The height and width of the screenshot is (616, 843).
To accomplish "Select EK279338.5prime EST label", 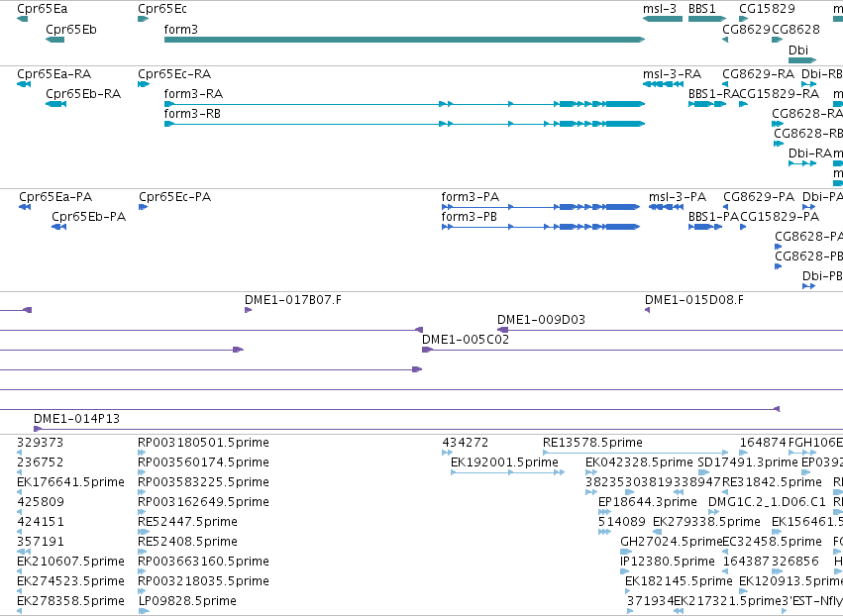I will (706, 523).
